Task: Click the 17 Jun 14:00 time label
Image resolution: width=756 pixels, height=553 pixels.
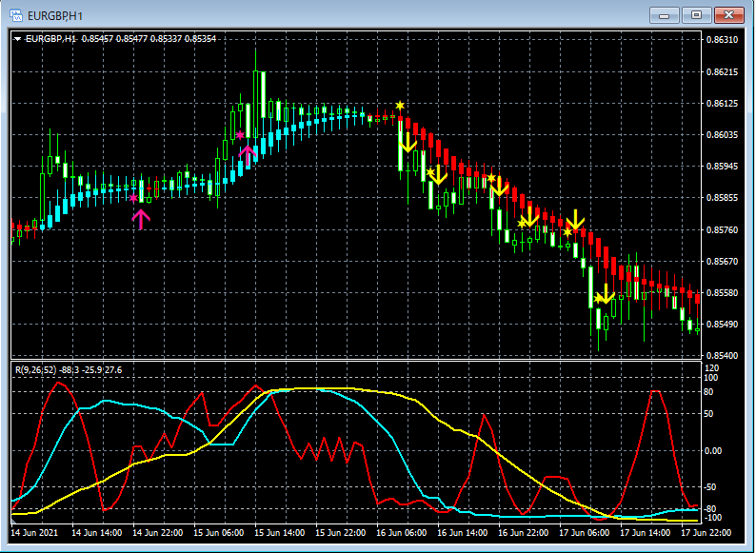Action: click(646, 533)
